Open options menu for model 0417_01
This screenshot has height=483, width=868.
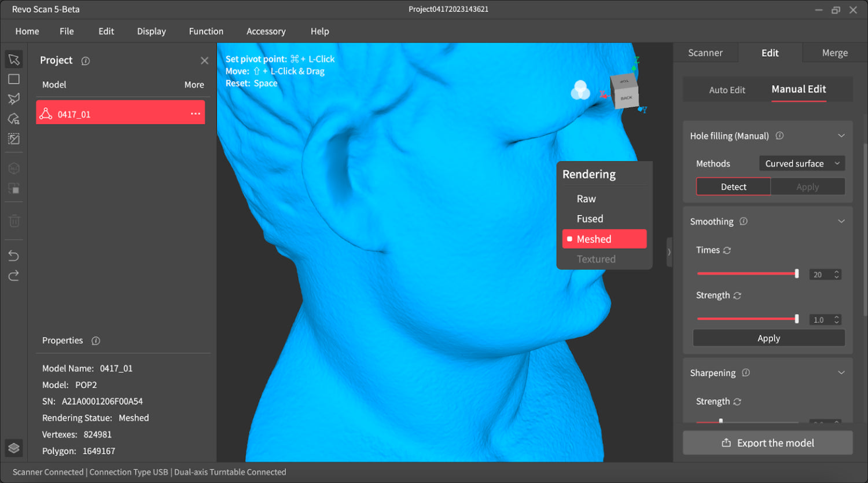(x=195, y=114)
